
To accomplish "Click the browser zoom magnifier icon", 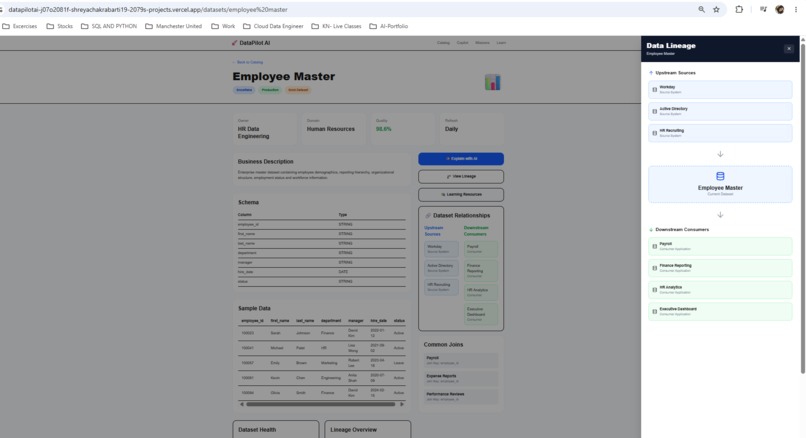I will pyautogui.click(x=701, y=9).
